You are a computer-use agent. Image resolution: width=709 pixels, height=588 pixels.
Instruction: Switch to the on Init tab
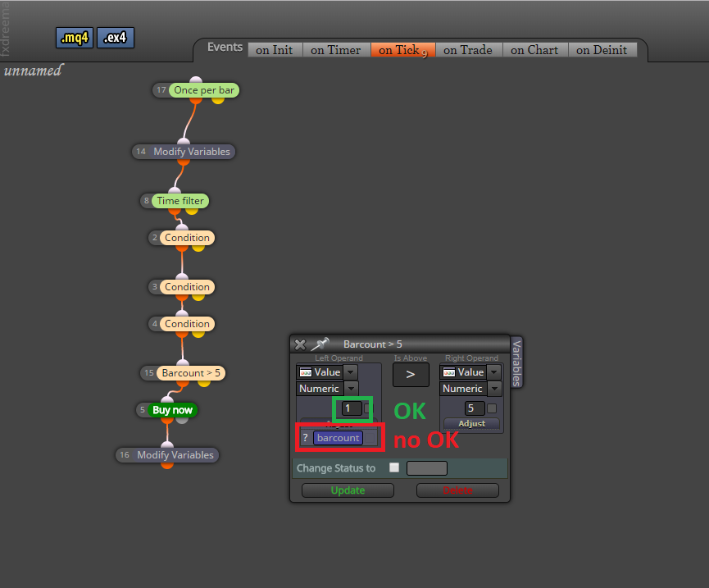275,50
